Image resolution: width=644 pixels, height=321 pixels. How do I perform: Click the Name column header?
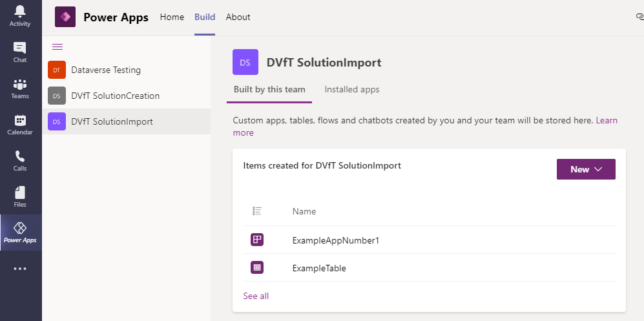(x=304, y=211)
